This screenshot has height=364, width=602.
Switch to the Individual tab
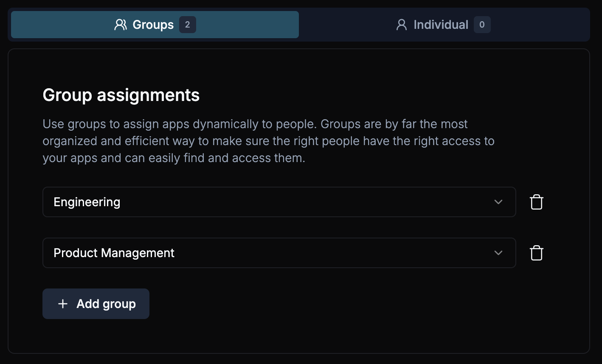tap(442, 25)
